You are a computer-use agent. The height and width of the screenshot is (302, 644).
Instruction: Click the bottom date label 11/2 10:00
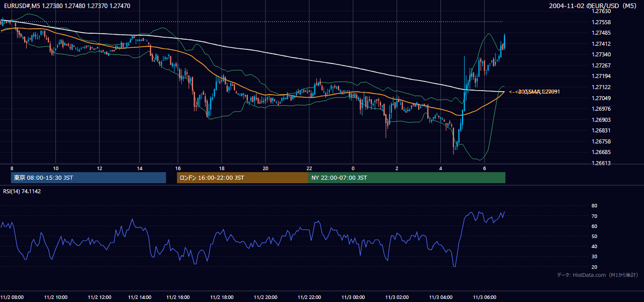click(x=56, y=297)
